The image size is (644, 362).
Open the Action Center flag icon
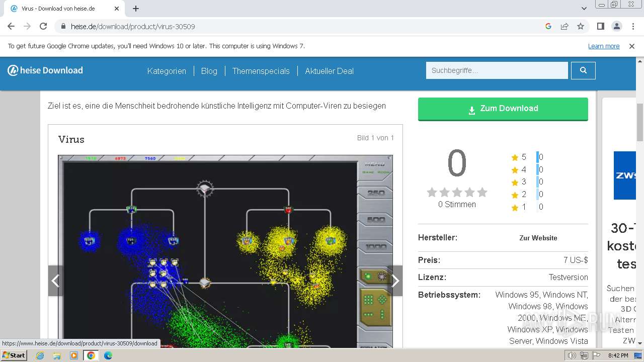click(x=596, y=355)
